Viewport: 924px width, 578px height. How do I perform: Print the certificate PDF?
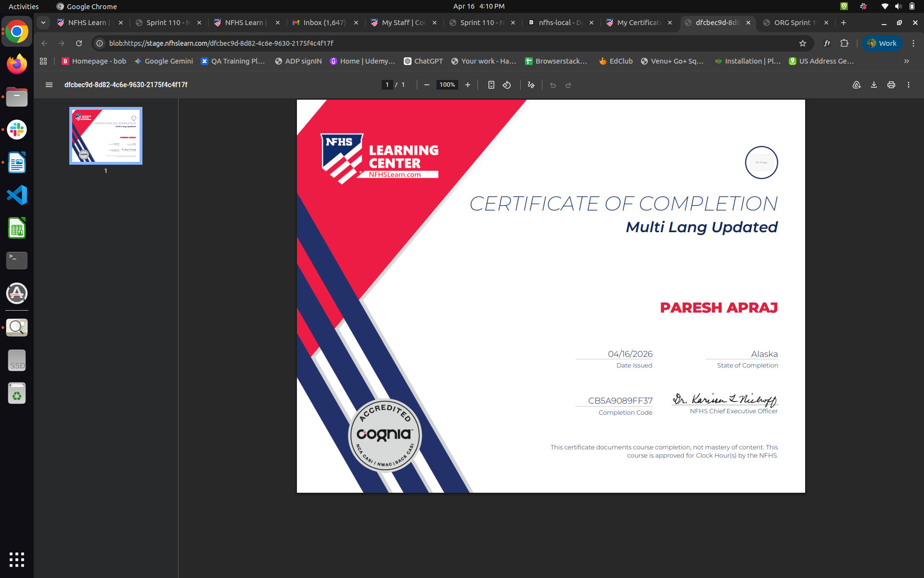(x=891, y=85)
